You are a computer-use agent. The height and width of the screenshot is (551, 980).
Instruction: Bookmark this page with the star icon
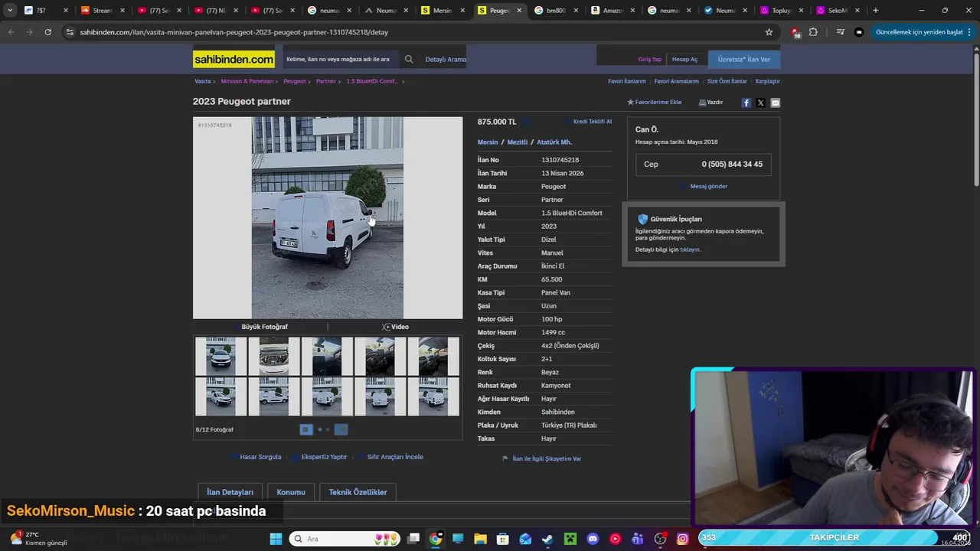coord(769,32)
